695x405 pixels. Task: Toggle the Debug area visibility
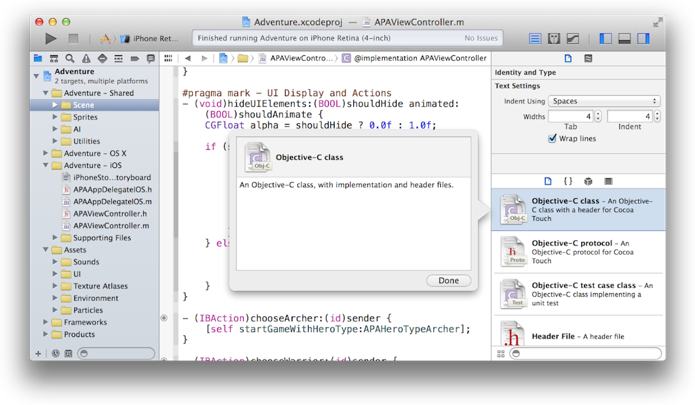pos(624,39)
